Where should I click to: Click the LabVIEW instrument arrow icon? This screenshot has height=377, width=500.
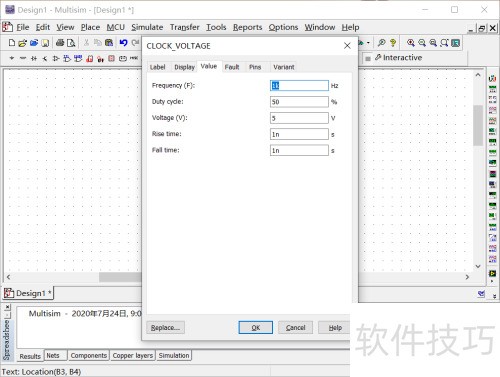(x=492, y=274)
